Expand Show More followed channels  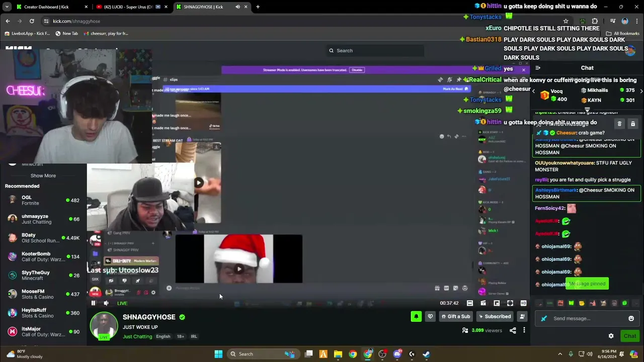point(43,175)
